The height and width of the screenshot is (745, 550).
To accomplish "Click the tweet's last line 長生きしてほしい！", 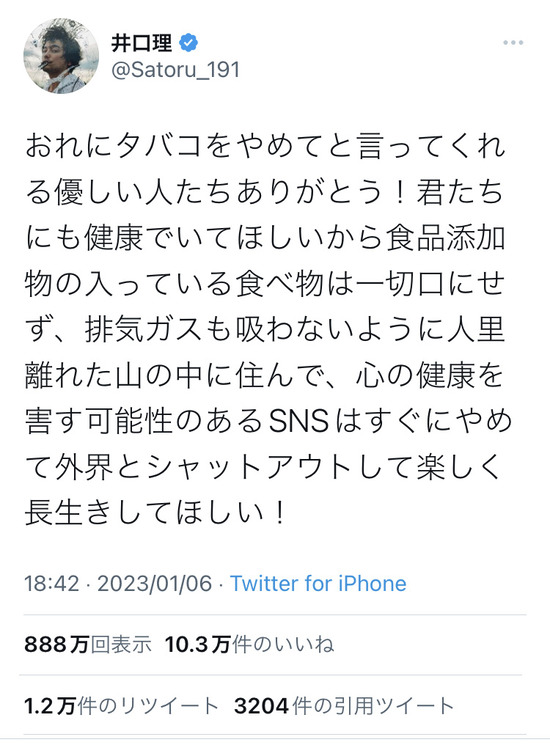I will point(158,513).
